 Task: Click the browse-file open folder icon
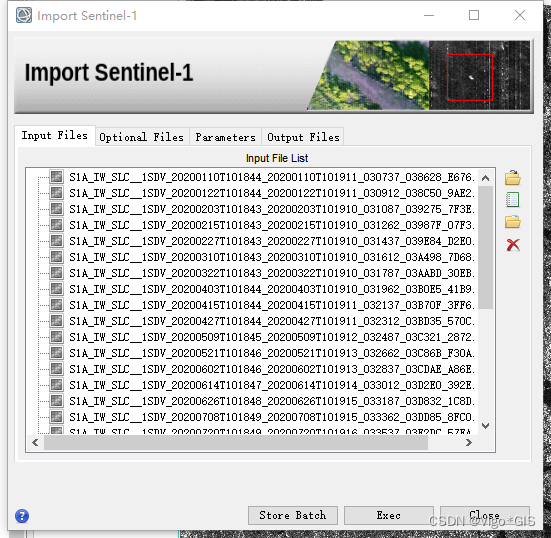pos(513,177)
